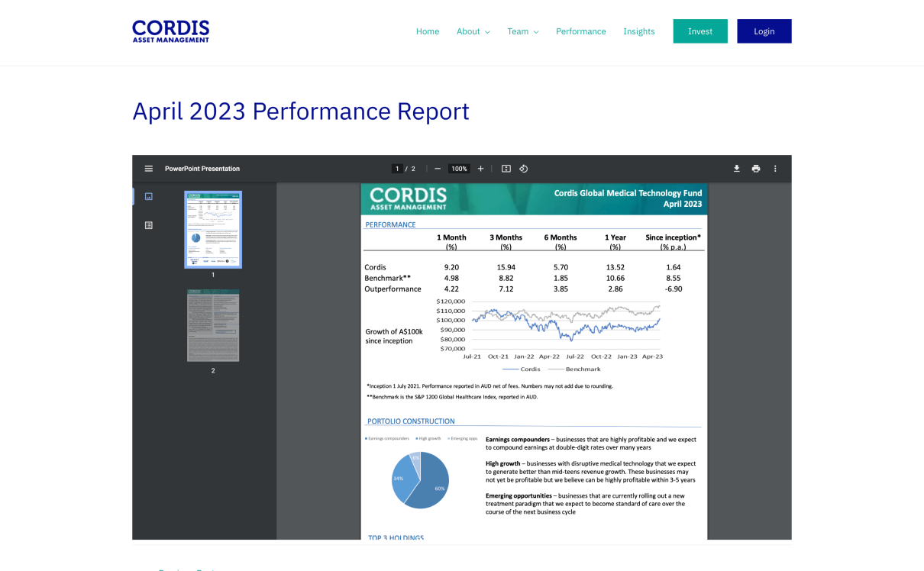Rotate the PDF document counterclockwise
The width and height of the screenshot is (924, 571).
pos(524,169)
